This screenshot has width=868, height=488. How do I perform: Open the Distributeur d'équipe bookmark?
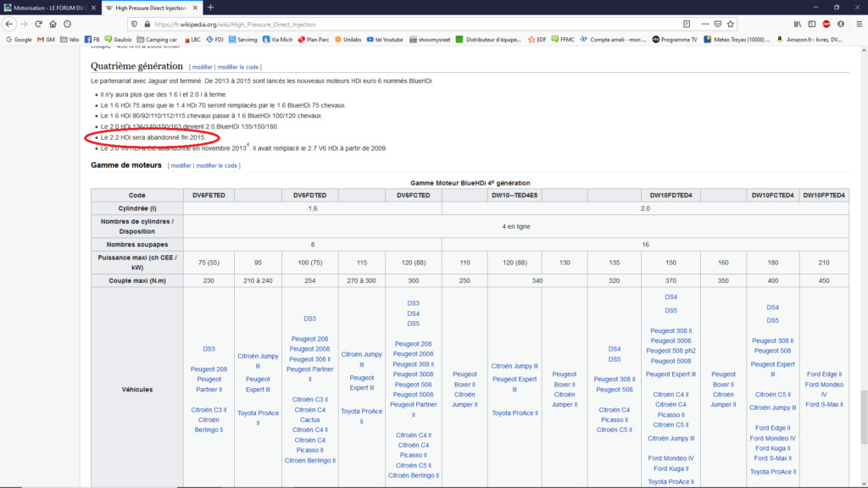488,40
